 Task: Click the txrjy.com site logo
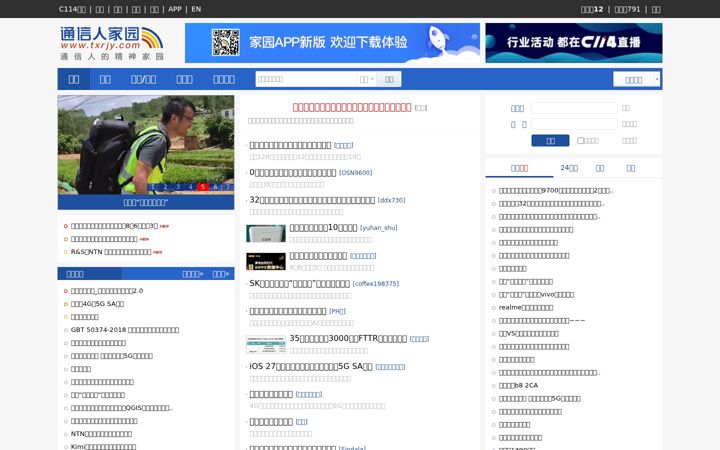click(x=112, y=43)
